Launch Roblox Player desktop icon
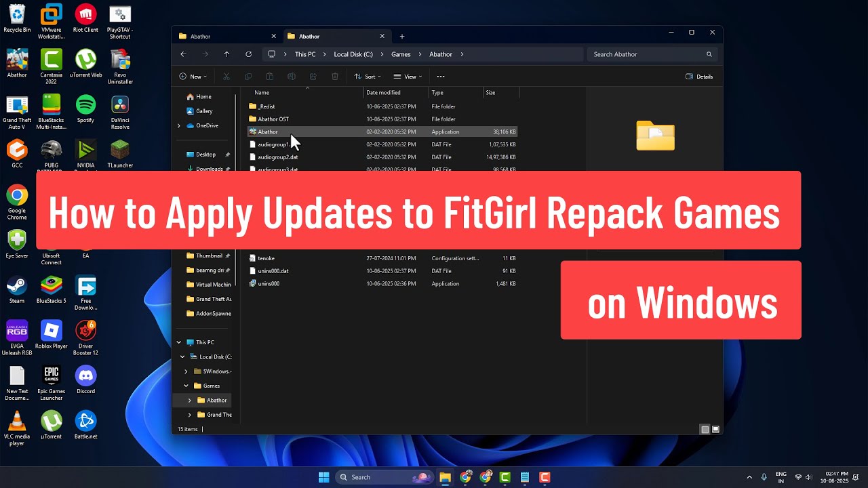This screenshot has height=488, width=868. (x=51, y=335)
